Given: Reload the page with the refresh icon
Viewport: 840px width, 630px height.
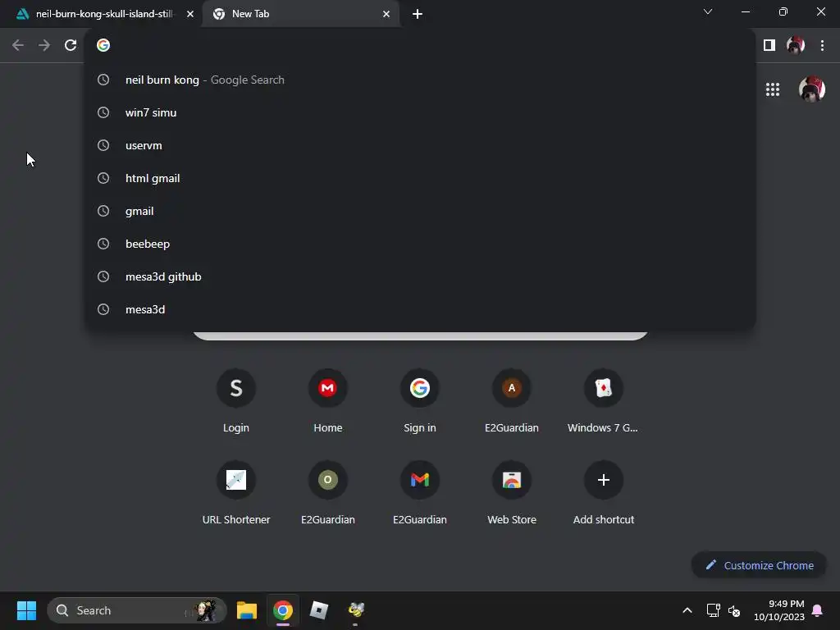Looking at the screenshot, I should [71, 46].
